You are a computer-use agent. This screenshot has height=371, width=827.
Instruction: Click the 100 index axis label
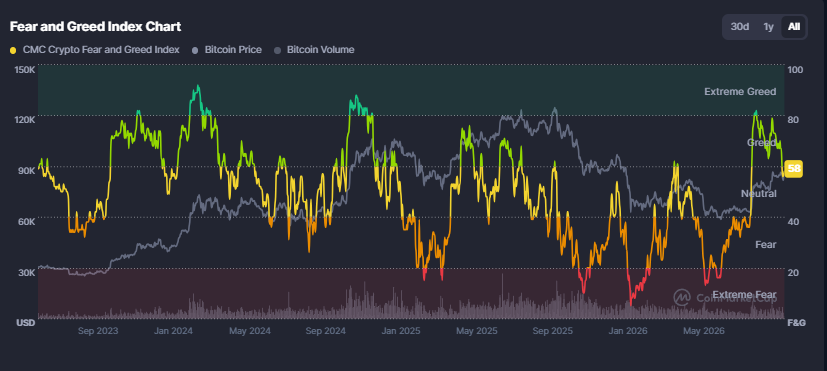coord(794,70)
